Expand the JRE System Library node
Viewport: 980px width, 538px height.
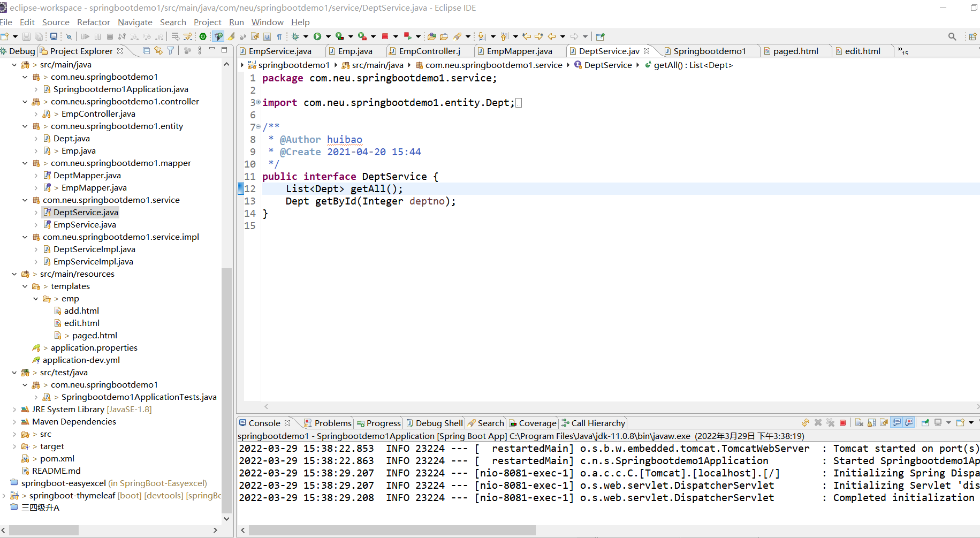coord(14,410)
